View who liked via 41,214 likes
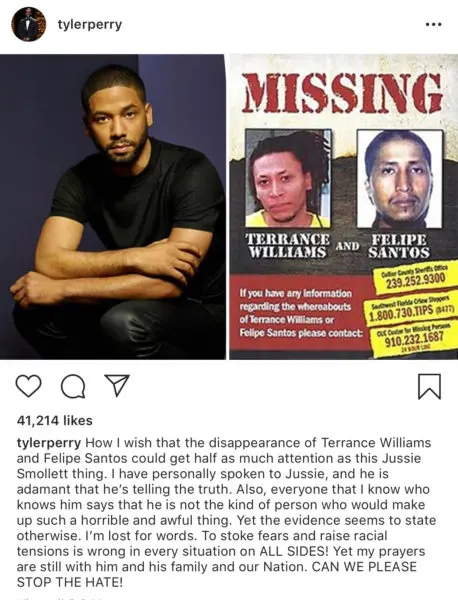Screen dimensions: 458x600 coord(55,421)
